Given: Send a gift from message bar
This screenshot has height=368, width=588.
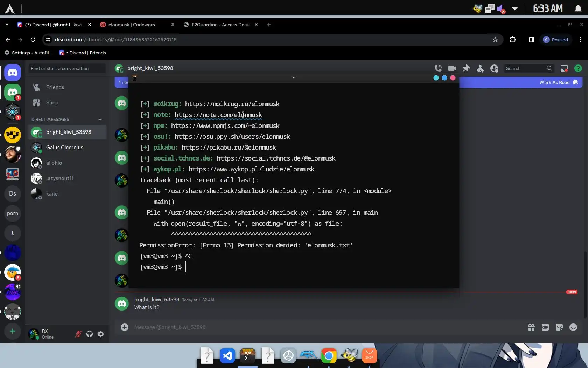Looking at the screenshot, I should point(531,327).
